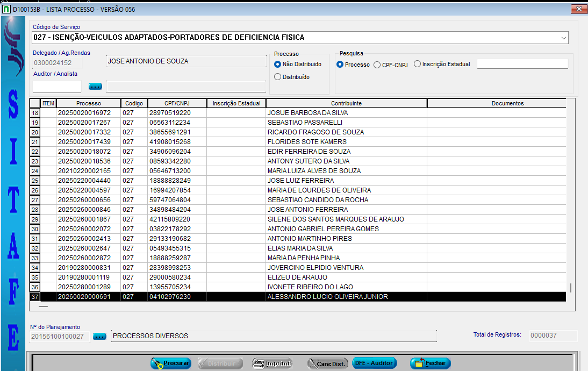This screenshot has height=371, width=588.
Task: Click the Pesquisa search text field
Action: click(x=522, y=64)
